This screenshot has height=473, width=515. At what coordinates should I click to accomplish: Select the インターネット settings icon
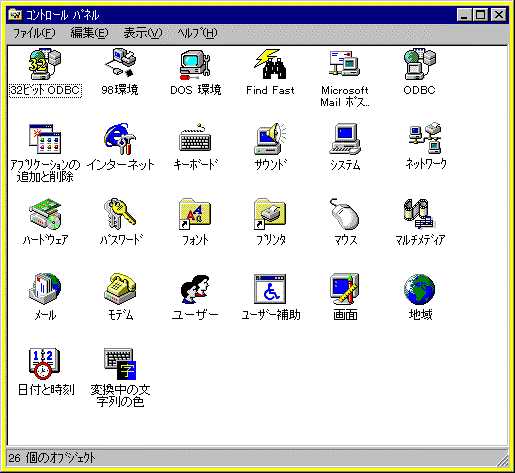(x=120, y=139)
